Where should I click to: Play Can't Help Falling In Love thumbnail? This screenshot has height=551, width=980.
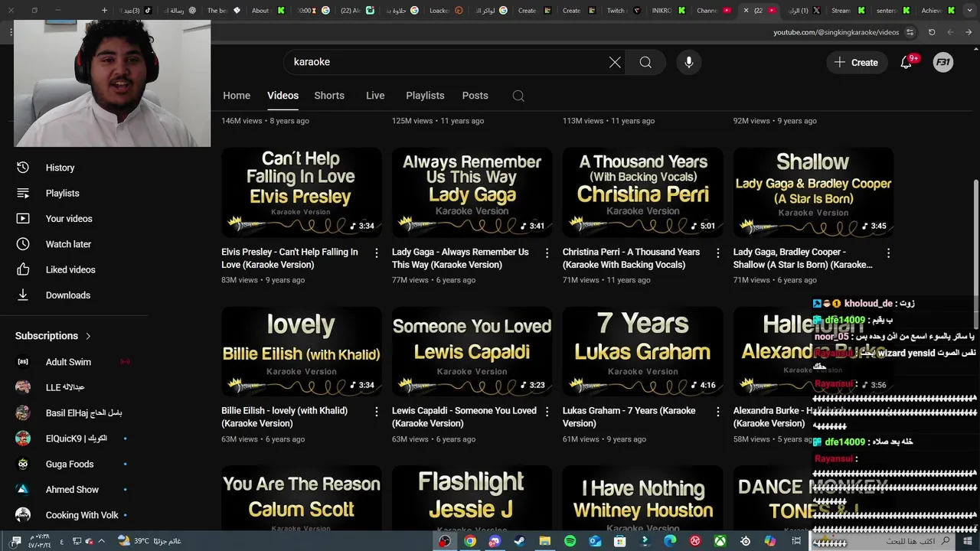(301, 192)
